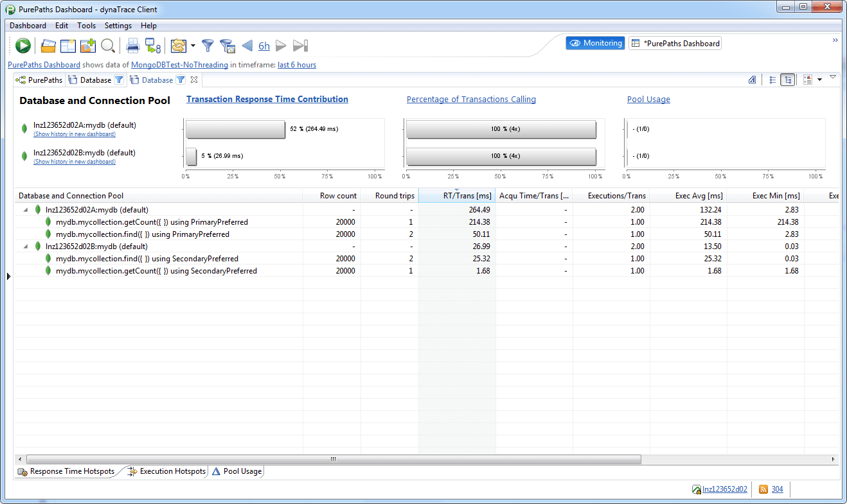Screen dimensions: 847x504
Task: Click the funnel filter icon in main toolbar
Action: [x=208, y=46]
